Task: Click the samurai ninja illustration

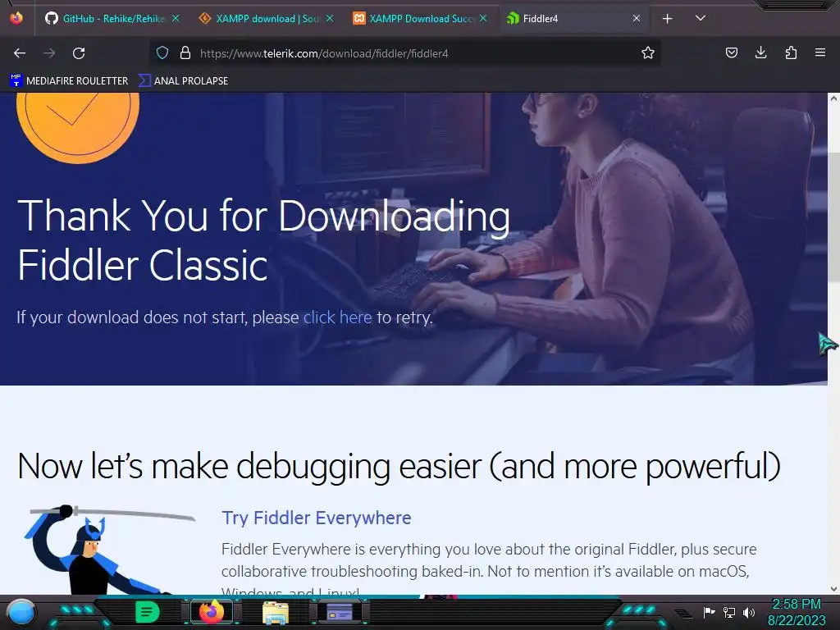Action: [110, 549]
